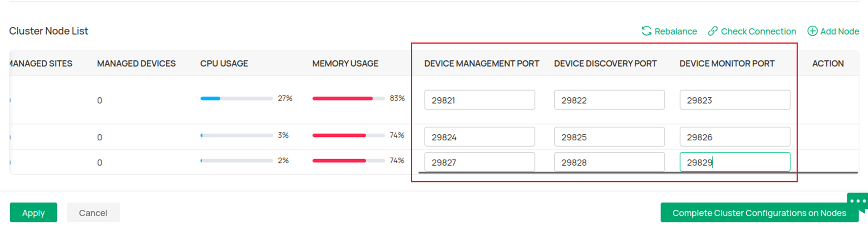Select the port field containing 29829
The height and width of the screenshot is (229, 868).
(734, 162)
